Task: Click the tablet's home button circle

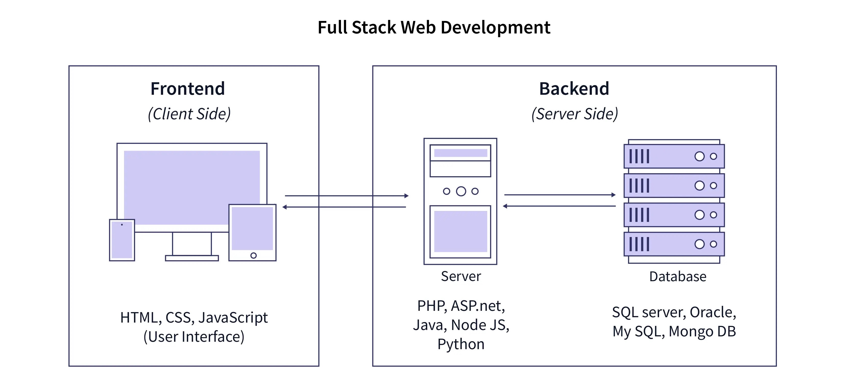Action: pyautogui.click(x=253, y=255)
